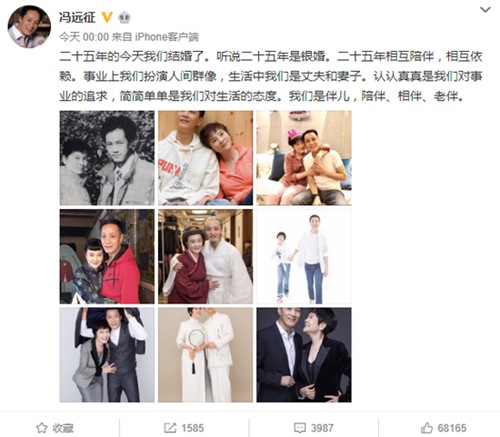500x437 pixels.
Task: Open 冯远征's profile avatar
Action: tap(29, 27)
